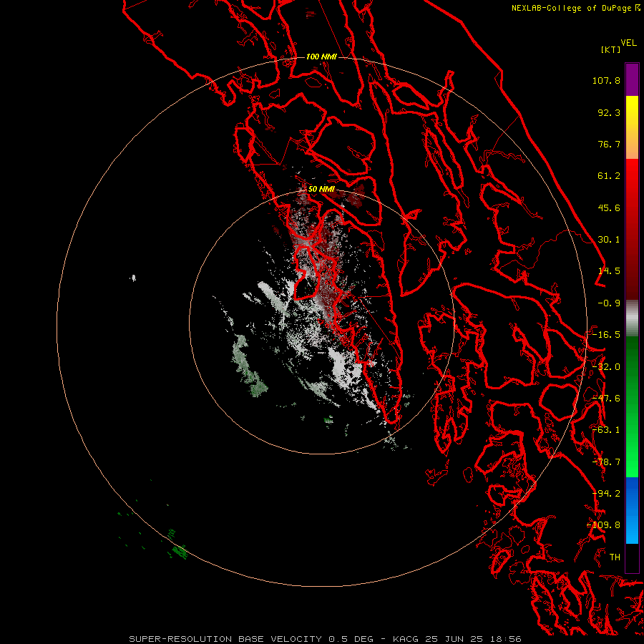Click the TH label on the legend
The image size is (644, 644).
point(615,557)
